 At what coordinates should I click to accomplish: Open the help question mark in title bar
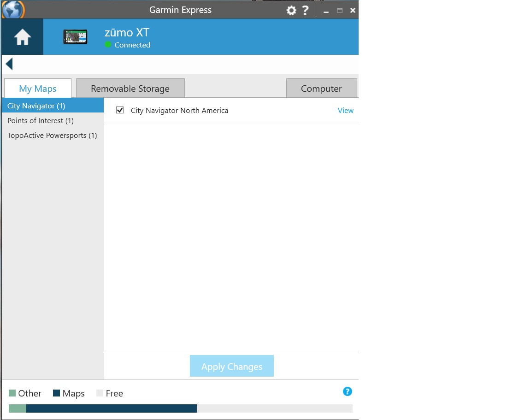pyautogui.click(x=305, y=11)
